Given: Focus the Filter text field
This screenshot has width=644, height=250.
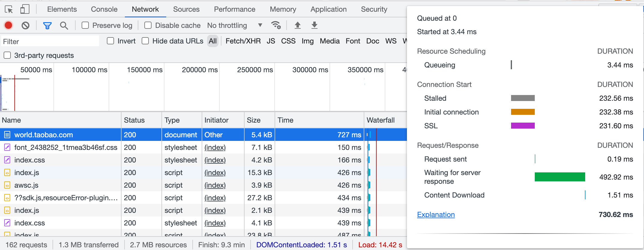Looking at the screenshot, I should pos(50,41).
